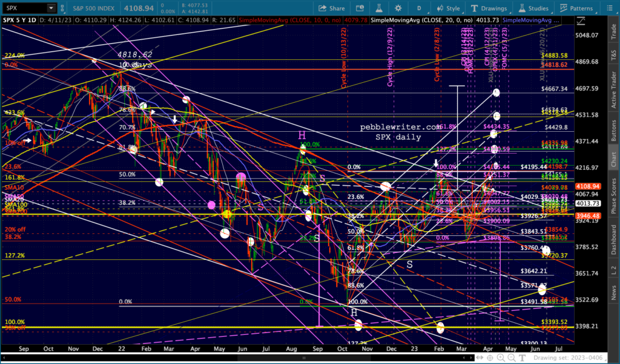Open the Patterns menu
Screen dimensions: 620x364
coord(576,8)
